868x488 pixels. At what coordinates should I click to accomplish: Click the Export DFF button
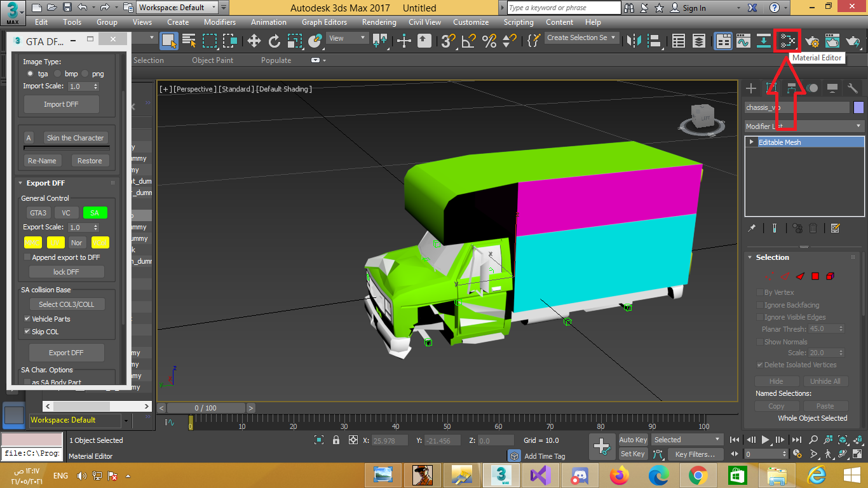coord(66,352)
